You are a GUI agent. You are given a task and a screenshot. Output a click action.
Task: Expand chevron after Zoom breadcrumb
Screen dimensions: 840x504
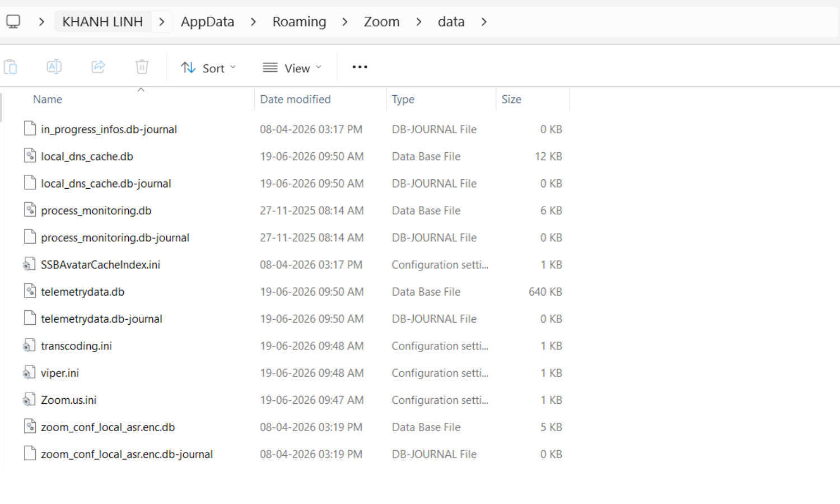pyautogui.click(x=419, y=22)
